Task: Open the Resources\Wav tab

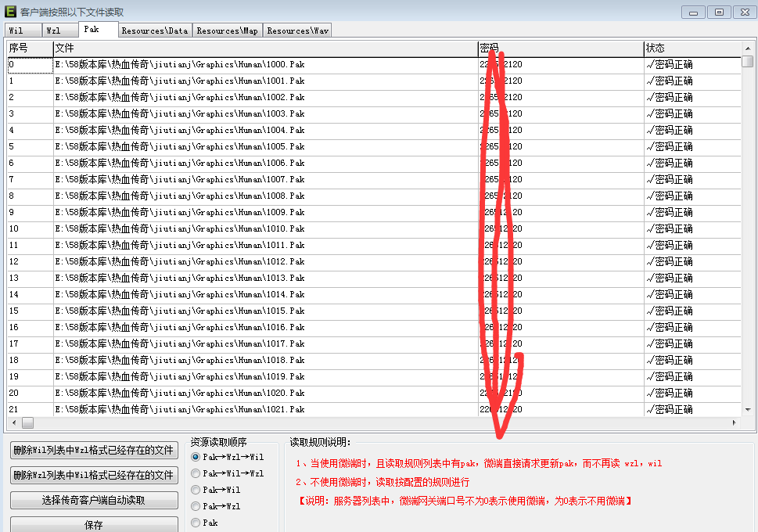Action: (x=297, y=31)
